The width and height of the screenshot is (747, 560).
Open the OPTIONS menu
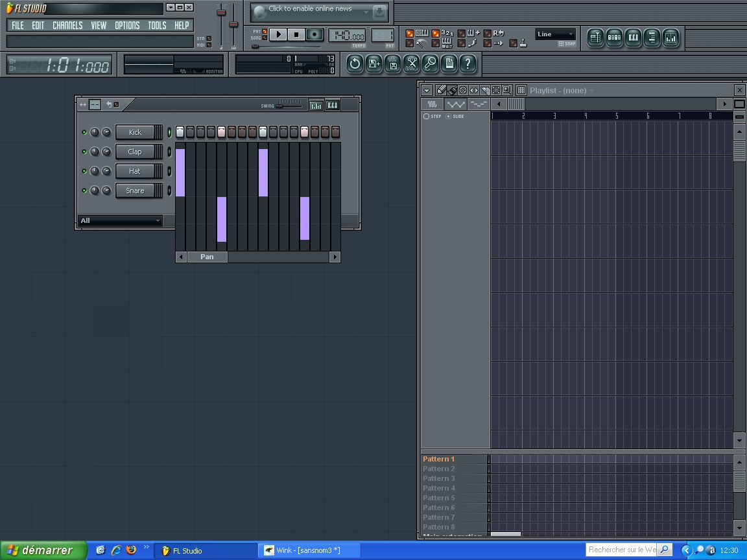(x=127, y=25)
